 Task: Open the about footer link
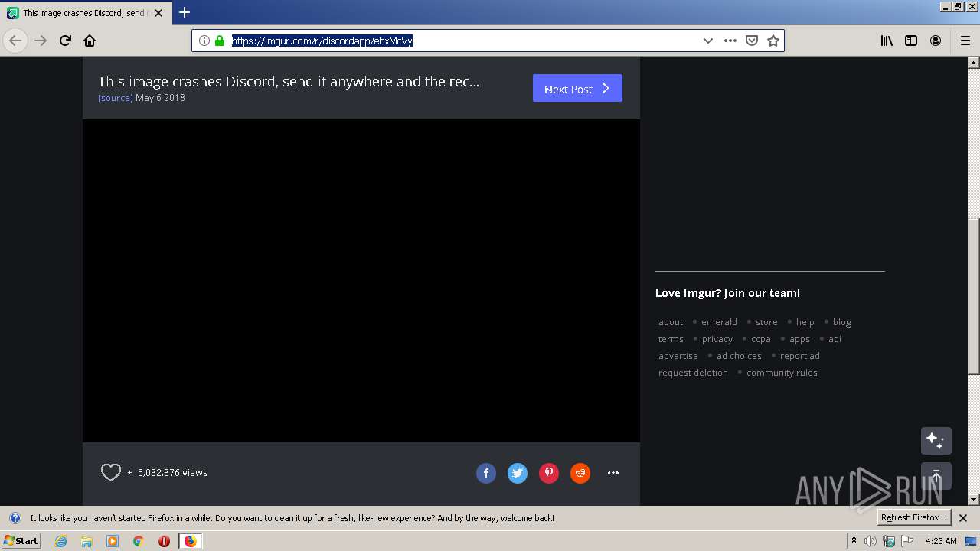(x=671, y=322)
